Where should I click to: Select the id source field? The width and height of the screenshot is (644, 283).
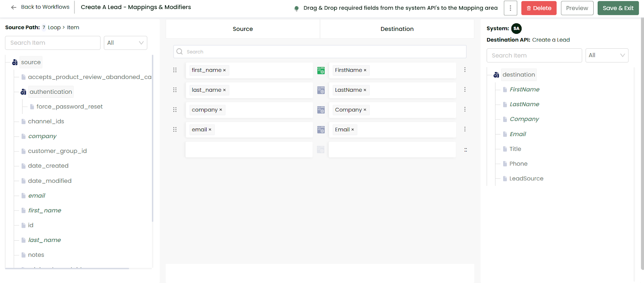[31, 225]
